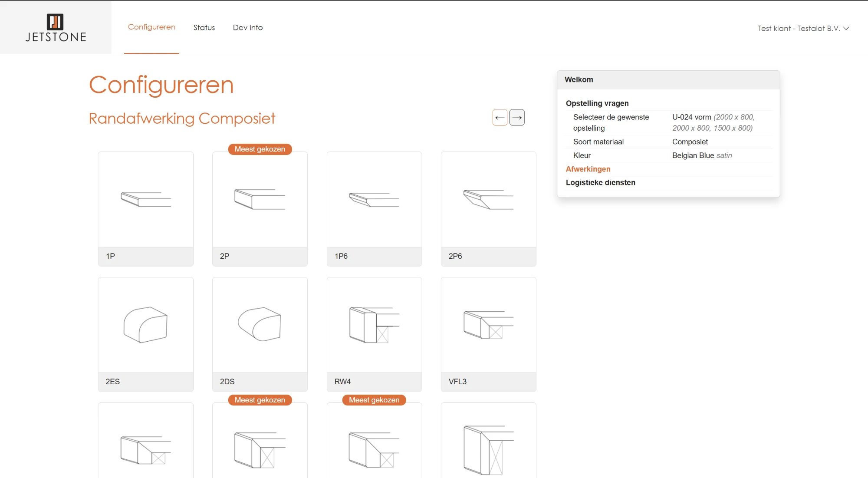Click the Kleur Belgian Blue row

pos(668,155)
